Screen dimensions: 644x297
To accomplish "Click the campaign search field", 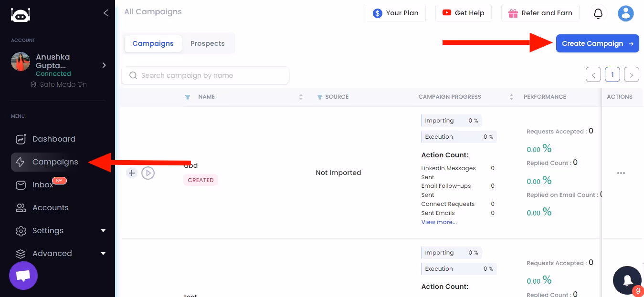I will pyautogui.click(x=205, y=75).
